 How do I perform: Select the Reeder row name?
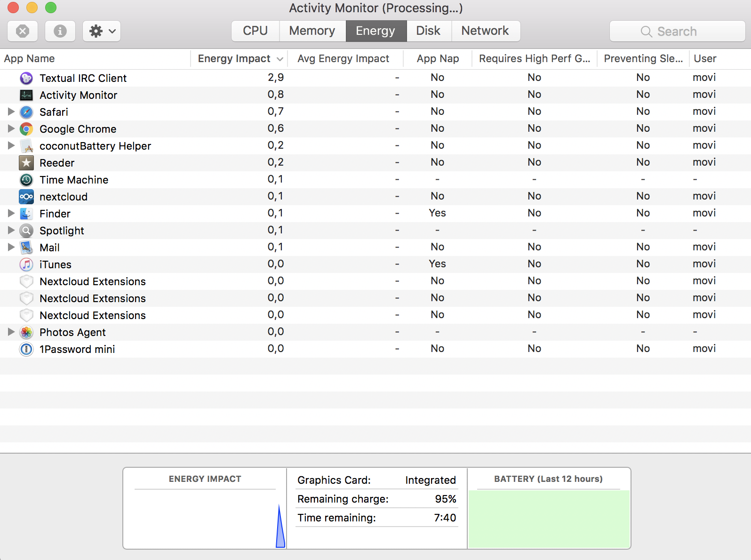[x=57, y=163]
